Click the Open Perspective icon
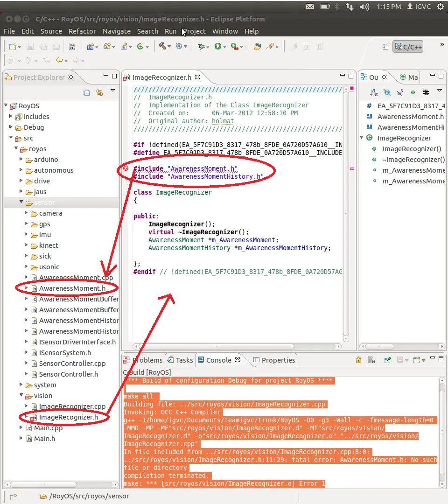Image resolution: width=448 pixels, height=504 pixels. coord(385,47)
